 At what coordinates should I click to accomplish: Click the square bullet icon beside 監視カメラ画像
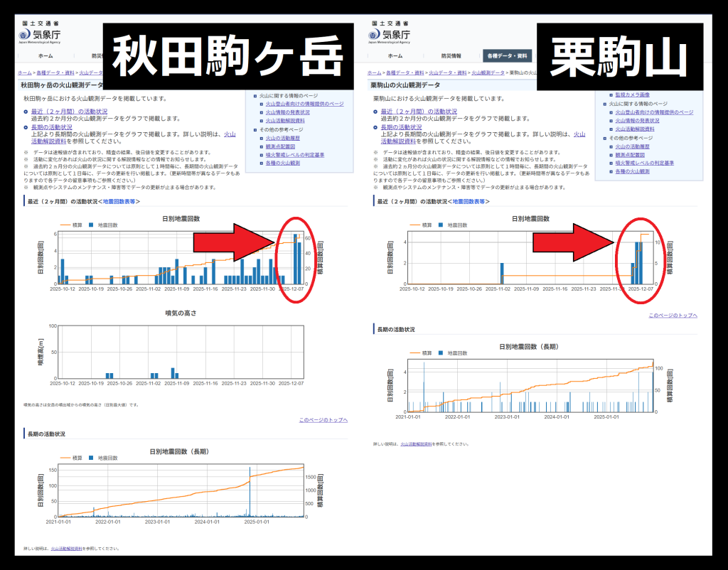click(x=611, y=95)
